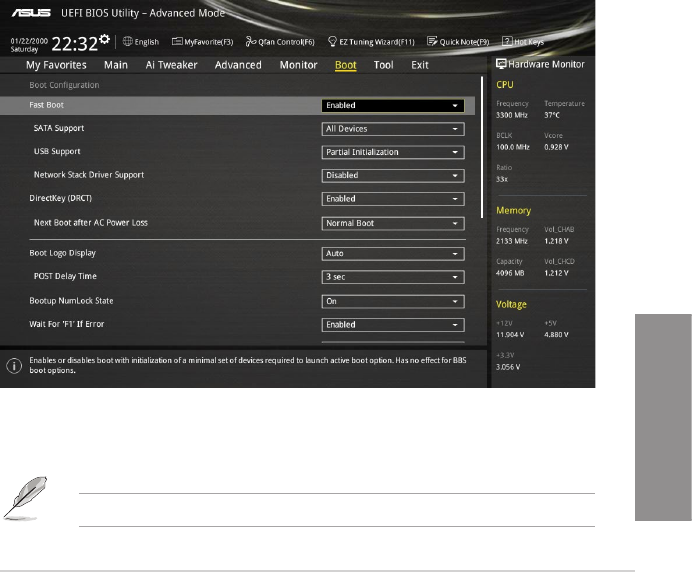Image resolution: width=692 pixels, height=572 pixels.
Task: Click the Vol_CHCD 1.212 V value
Action: tap(556, 273)
